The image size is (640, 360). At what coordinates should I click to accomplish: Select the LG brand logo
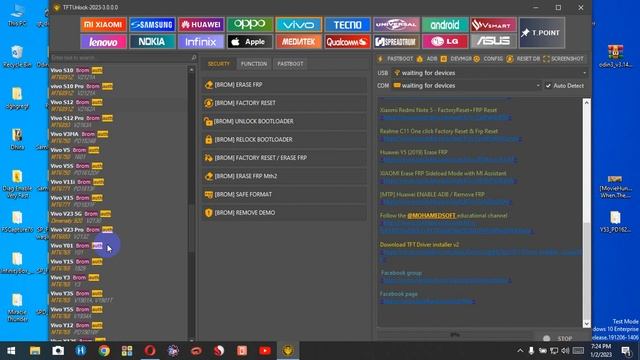[x=445, y=42]
